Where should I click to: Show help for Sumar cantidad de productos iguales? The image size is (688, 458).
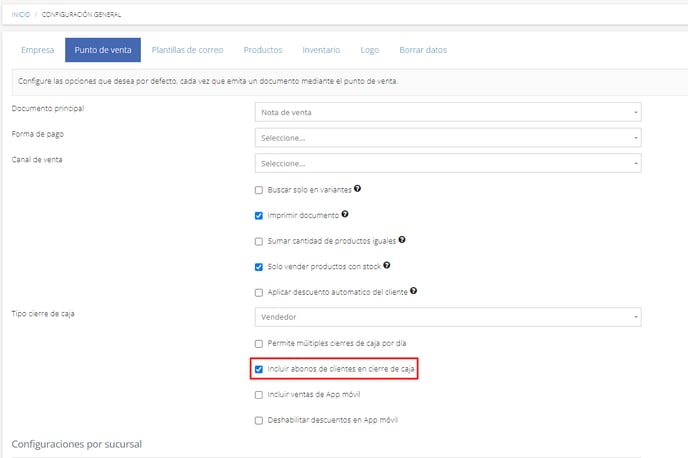(402, 240)
